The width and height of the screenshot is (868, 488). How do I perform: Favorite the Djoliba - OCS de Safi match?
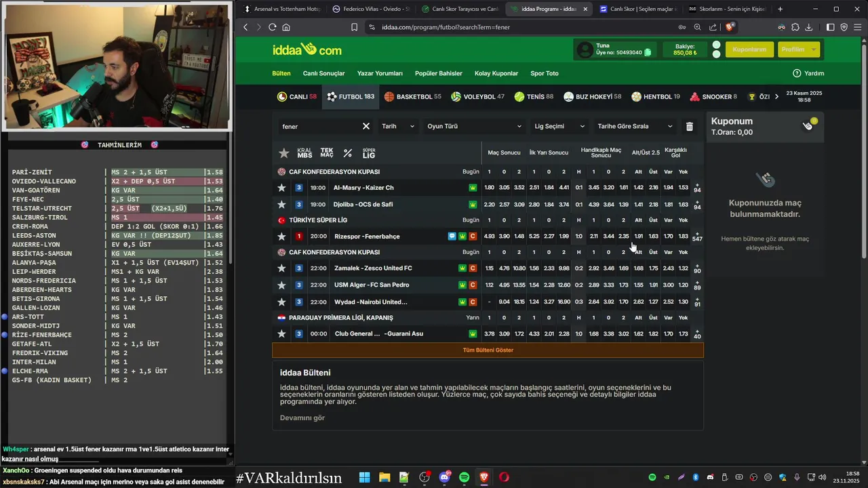tap(281, 205)
